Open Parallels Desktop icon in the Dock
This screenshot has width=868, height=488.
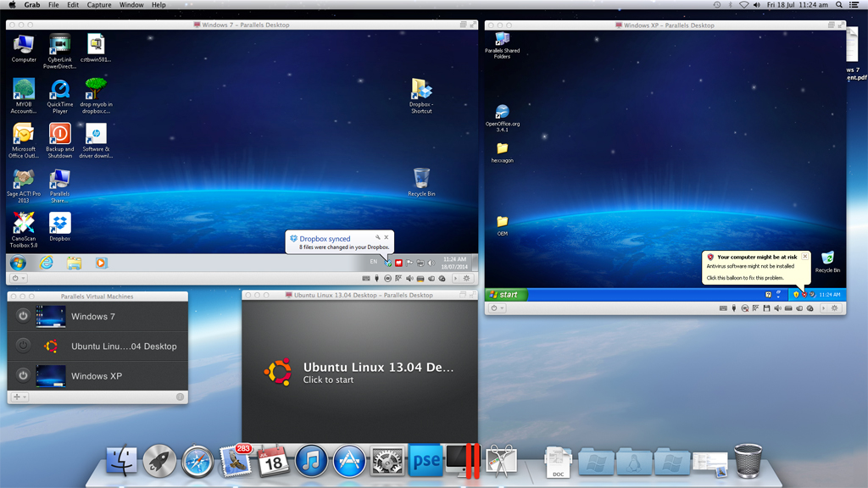coord(464,460)
